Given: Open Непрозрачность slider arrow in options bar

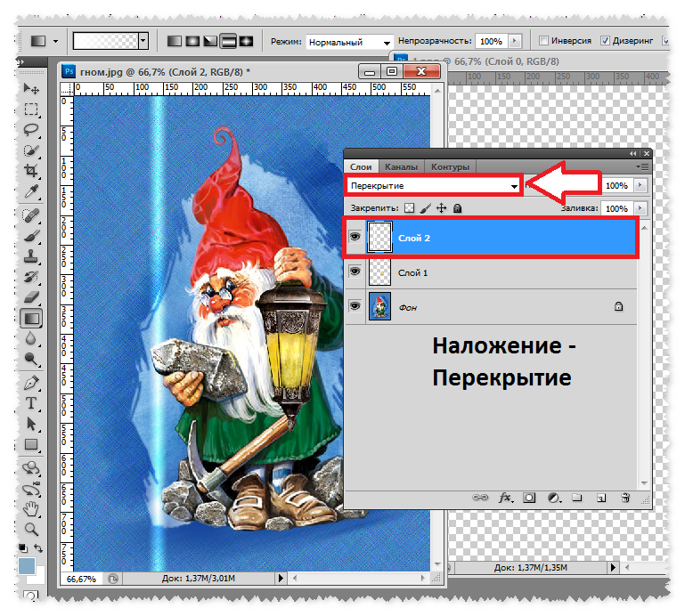Looking at the screenshot, I should pyautogui.click(x=515, y=41).
